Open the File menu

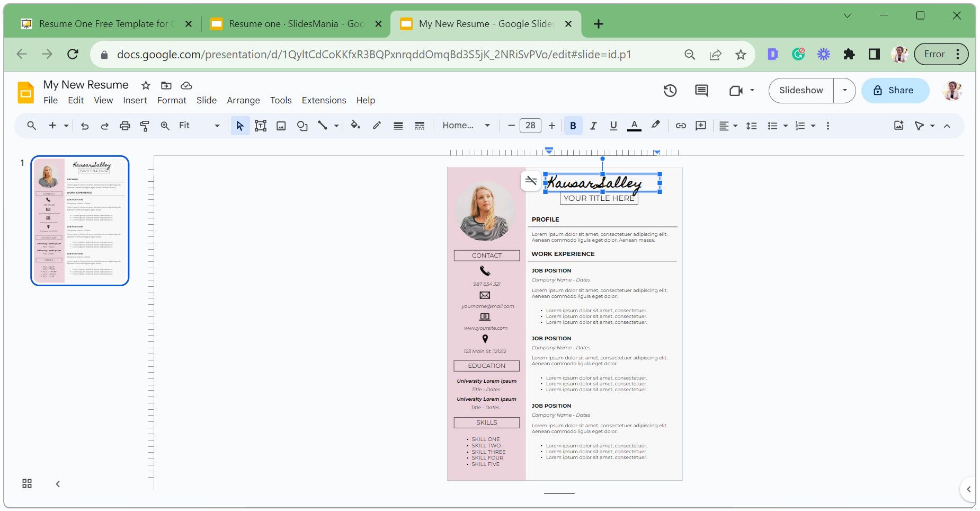(x=51, y=101)
